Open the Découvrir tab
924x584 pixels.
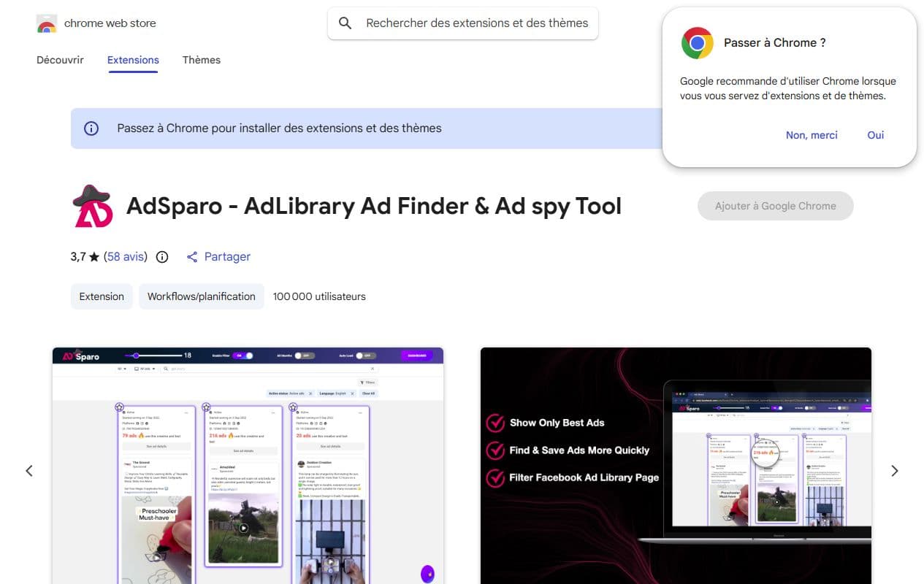(x=60, y=60)
